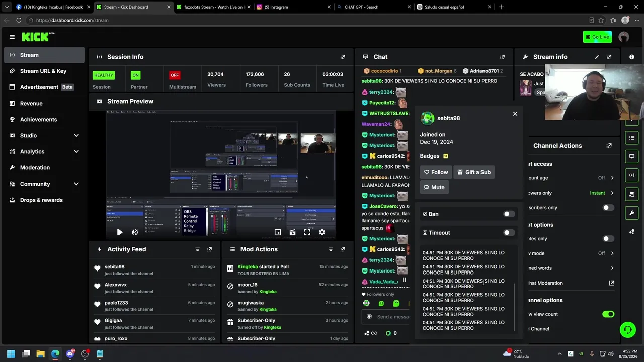The height and width of the screenshot is (362, 644).
Task: Close the sebita98 user card
Action: pyautogui.click(x=515, y=114)
